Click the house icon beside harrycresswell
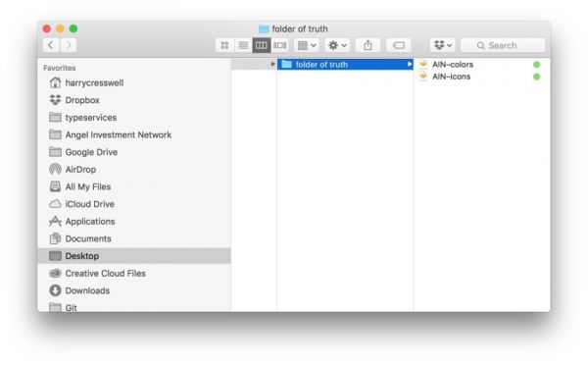 55,82
